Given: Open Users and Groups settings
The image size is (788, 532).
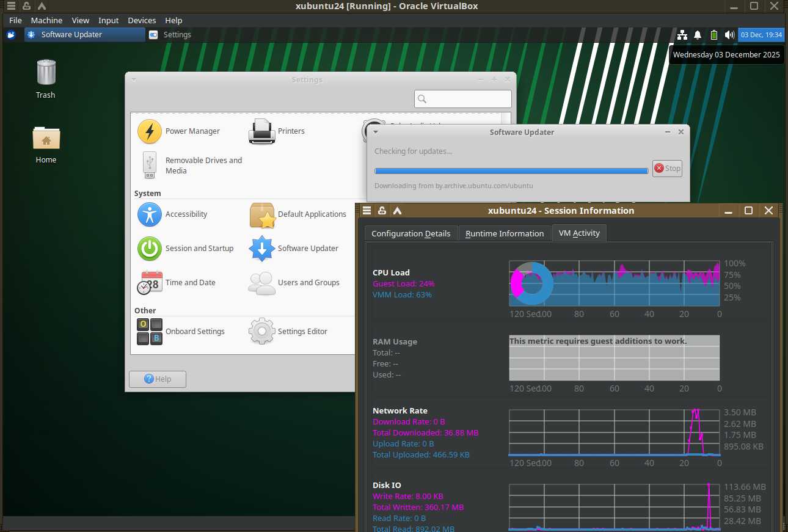Looking at the screenshot, I should pos(294,283).
